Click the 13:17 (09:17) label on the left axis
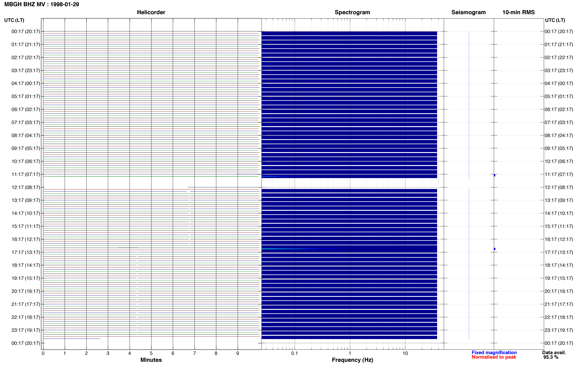Viewport: 588px width, 368px height. [x=26, y=200]
